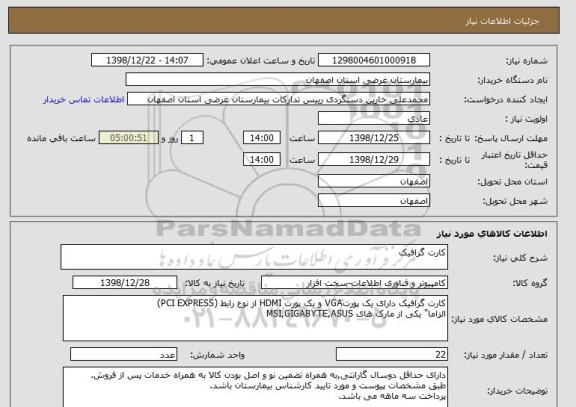The height and width of the screenshot is (407, 576).
Task: Click the label مهلت ارسال پاسخ
Action: click(511, 138)
